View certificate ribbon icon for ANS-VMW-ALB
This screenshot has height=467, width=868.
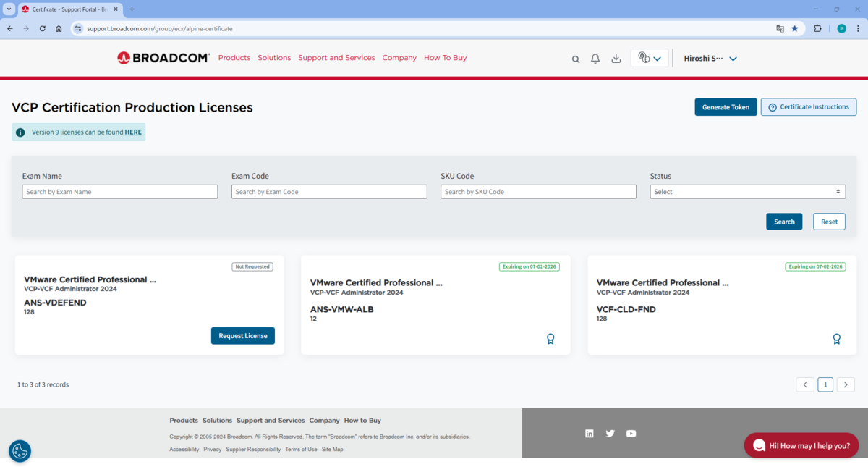[550, 339]
